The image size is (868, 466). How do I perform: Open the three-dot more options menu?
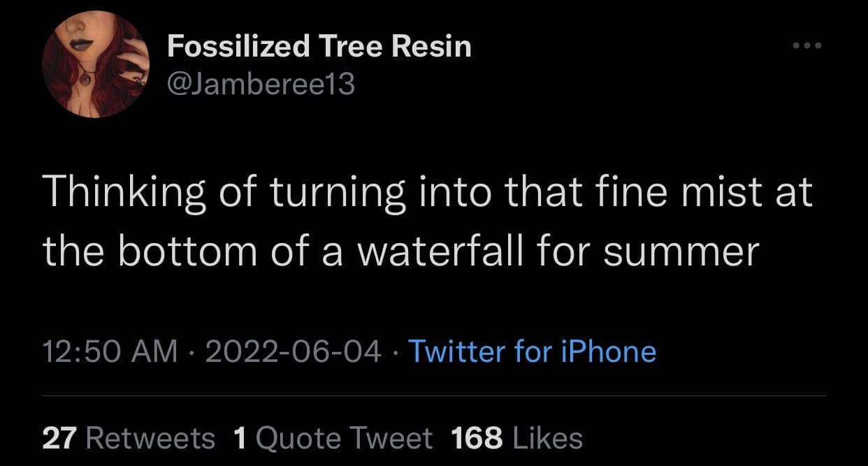(x=809, y=46)
